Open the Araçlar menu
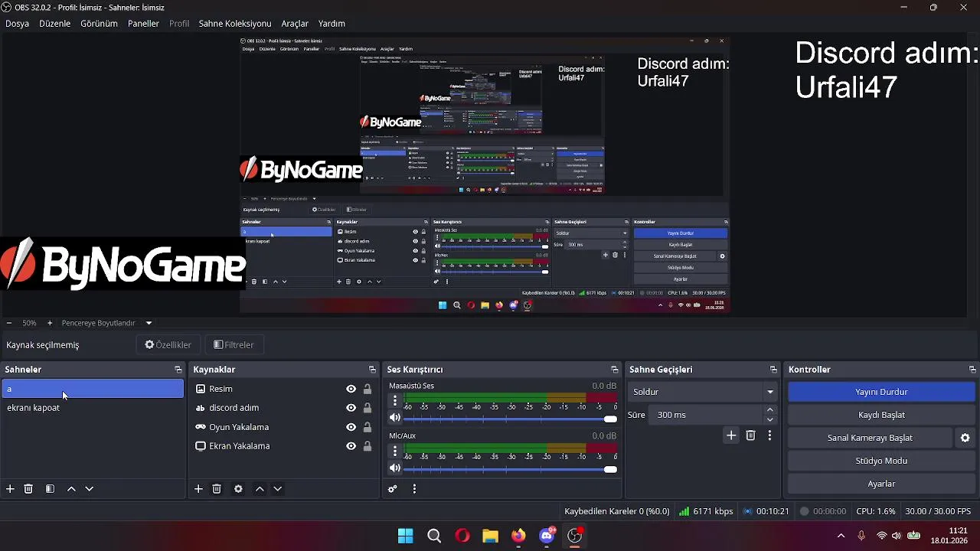980x551 pixels. click(x=295, y=24)
